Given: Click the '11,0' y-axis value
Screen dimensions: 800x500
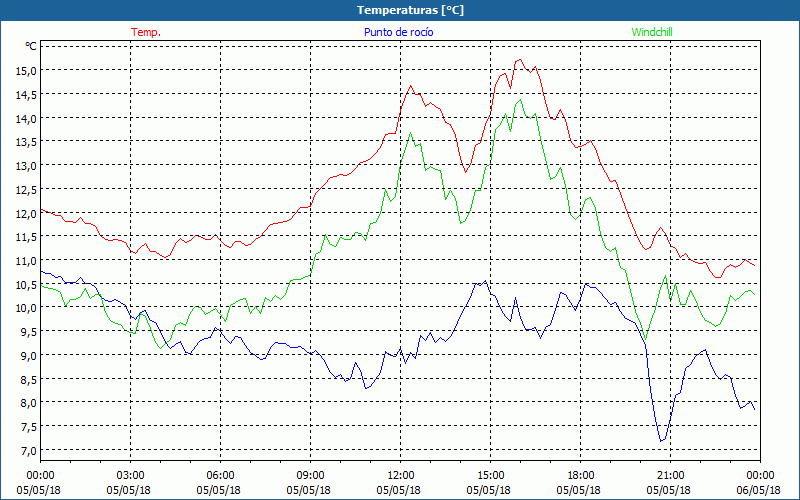Looking at the screenshot, I should [x=27, y=261].
